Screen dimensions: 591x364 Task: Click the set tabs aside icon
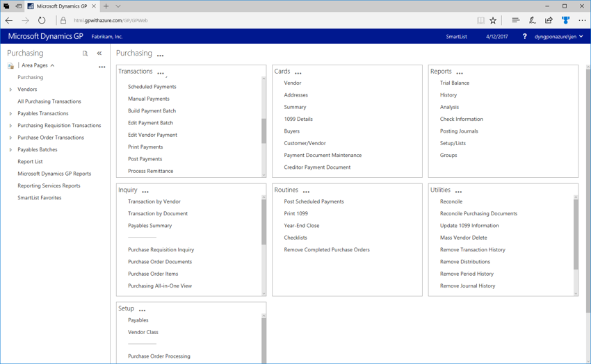coord(18,6)
